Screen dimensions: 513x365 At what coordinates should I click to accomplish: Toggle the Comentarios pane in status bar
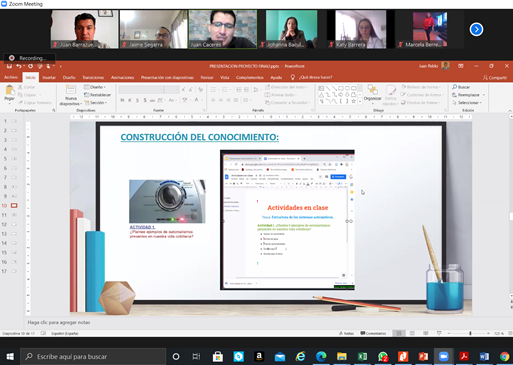(x=373, y=333)
